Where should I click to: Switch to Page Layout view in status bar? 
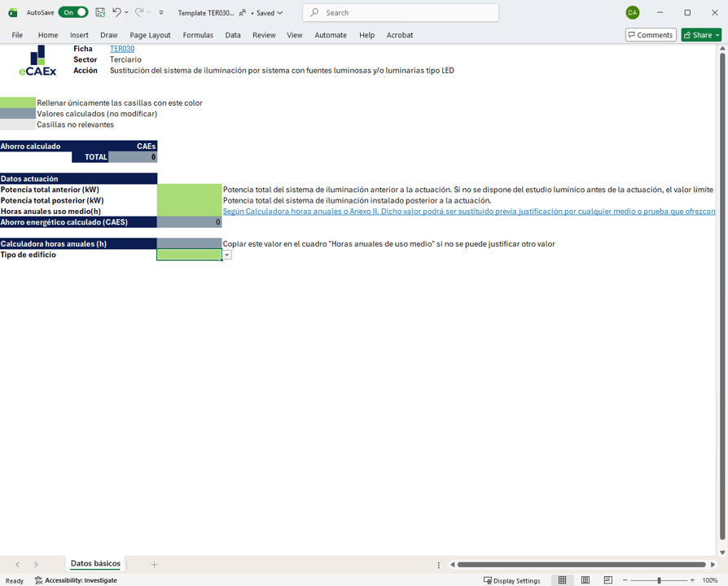pyautogui.click(x=585, y=579)
